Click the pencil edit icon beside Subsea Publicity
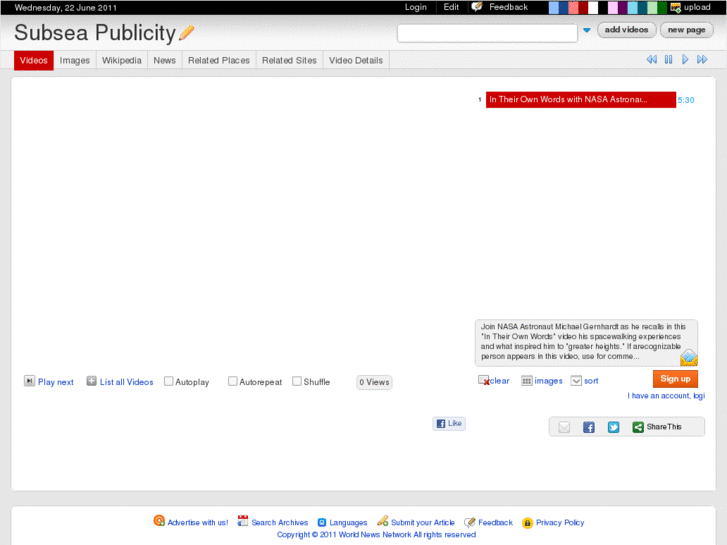727x545 pixels. [186, 32]
